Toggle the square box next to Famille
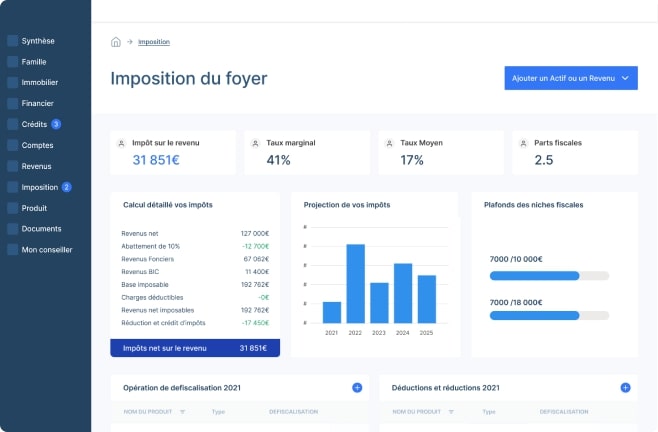Image resolution: width=658 pixels, height=432 pixels. pyautogui.click(x=12, y=62)
